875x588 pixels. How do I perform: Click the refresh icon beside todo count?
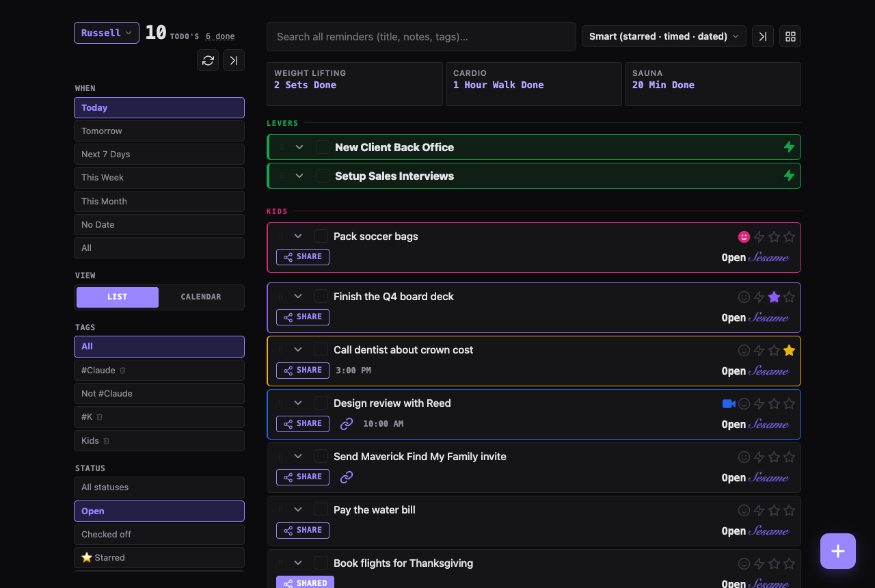coord(208,60)
